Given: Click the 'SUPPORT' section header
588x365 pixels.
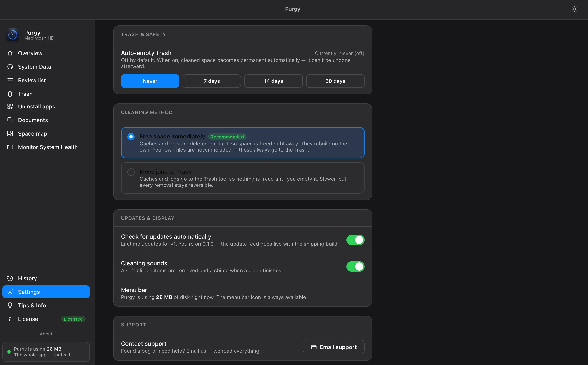Looking at the screenshot, I should coord(133,325).
